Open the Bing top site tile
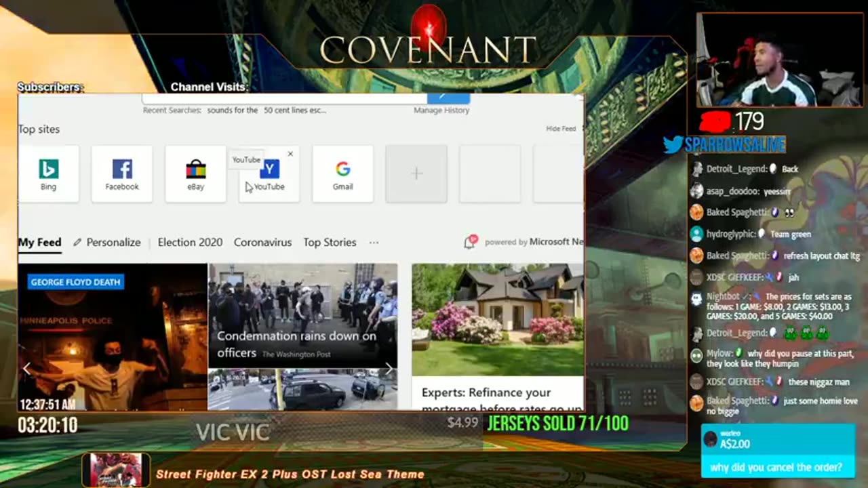Viewport: 868px width, 488px height. [48, 174]
